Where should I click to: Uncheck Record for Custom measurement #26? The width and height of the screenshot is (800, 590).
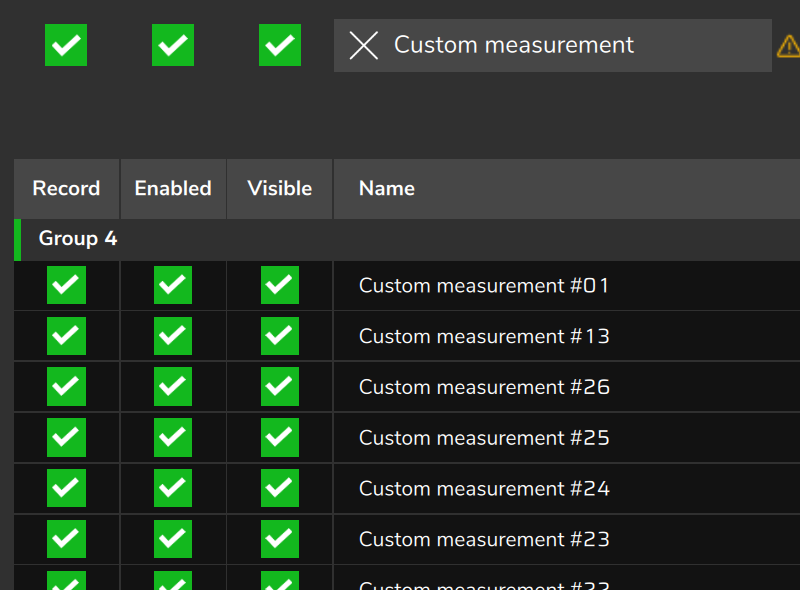point(66,386)
